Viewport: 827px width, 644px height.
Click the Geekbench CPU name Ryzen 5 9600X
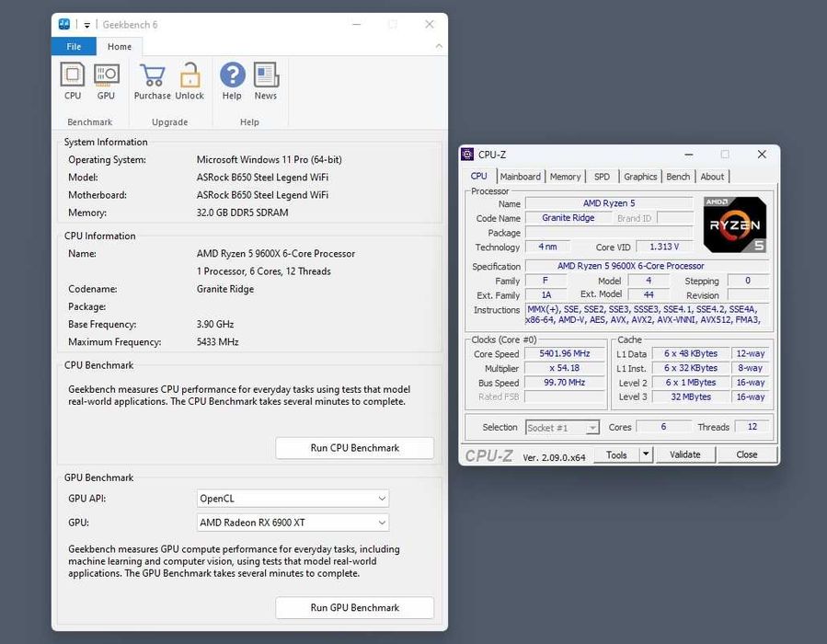(276, 254)
